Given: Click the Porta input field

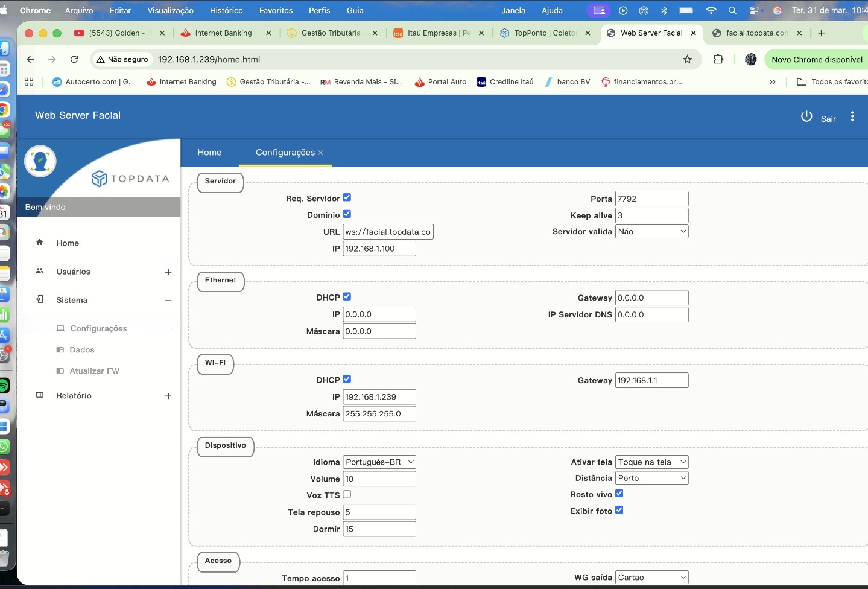Looking at the screenshot, I should [x=651, y=199].
